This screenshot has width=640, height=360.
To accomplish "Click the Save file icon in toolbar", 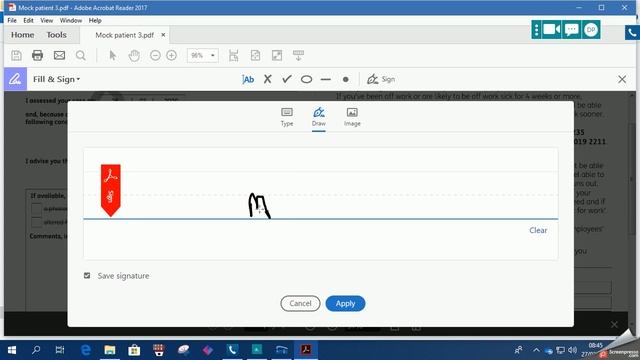I will 16,56.
